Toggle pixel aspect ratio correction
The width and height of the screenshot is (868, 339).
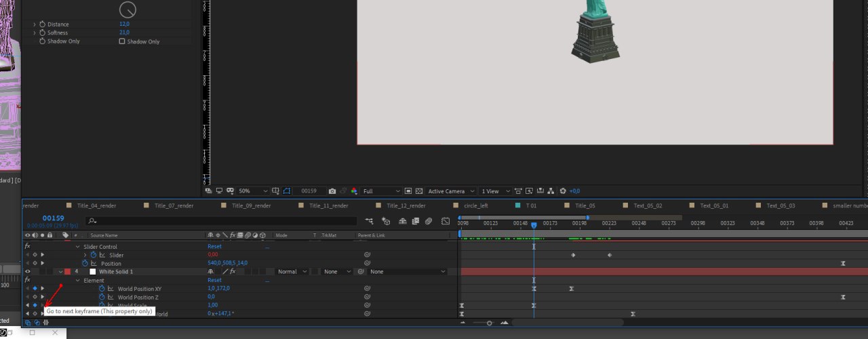(518, 191)
